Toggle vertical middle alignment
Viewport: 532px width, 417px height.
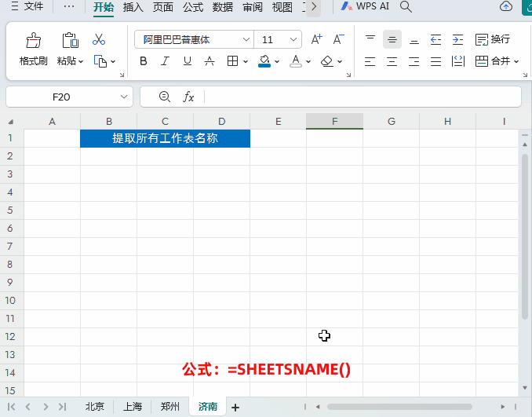click(x=392, y=39)
